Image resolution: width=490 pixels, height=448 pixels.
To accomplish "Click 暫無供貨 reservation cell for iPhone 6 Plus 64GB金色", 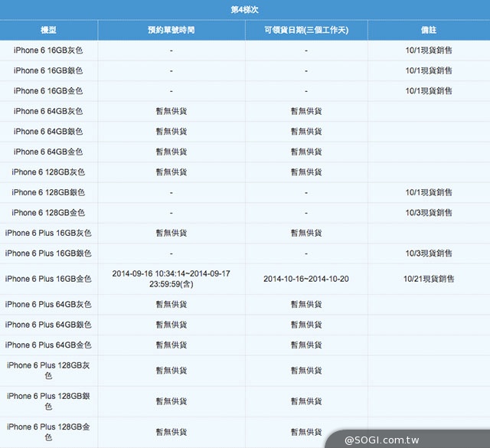I will pos(171,345).
